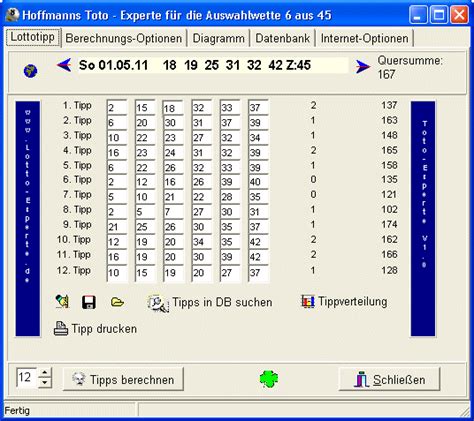
Task: Click the draw result field So 01.05.11
Action: click(x=213, y=65)
